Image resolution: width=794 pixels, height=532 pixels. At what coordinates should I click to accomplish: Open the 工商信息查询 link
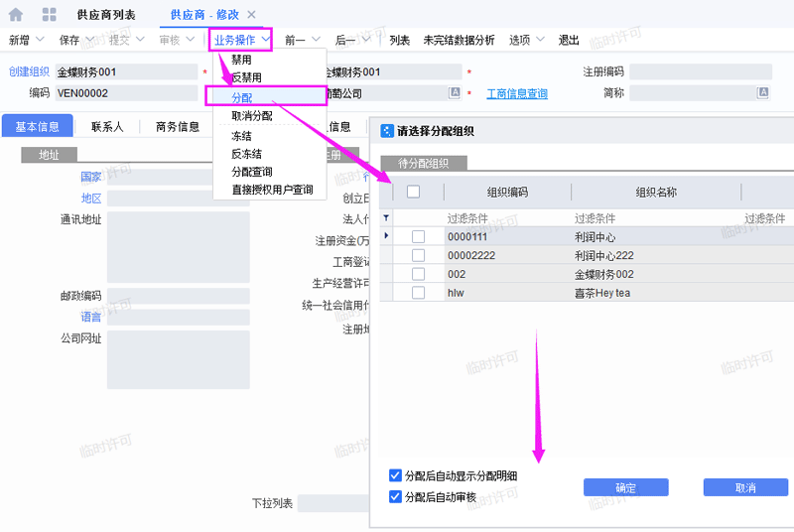coord(516,93)
